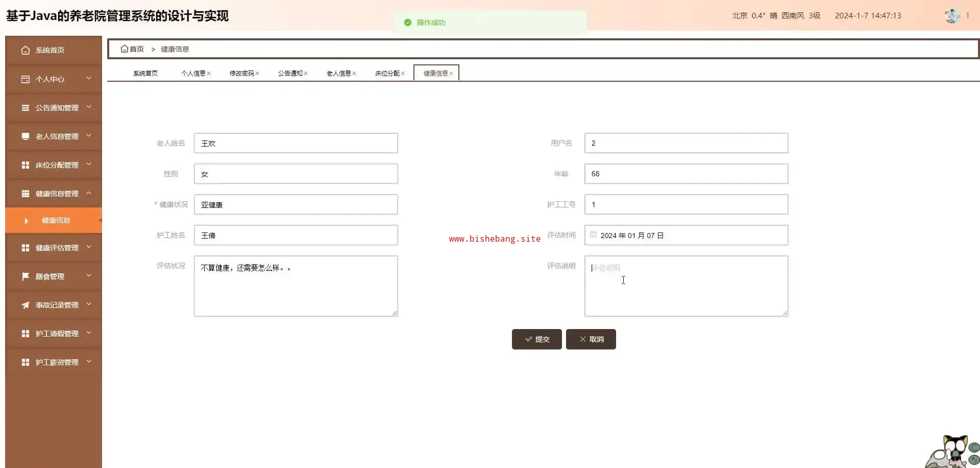
Task: Cancel the form with 取消 button
Action: coord(591,339)
